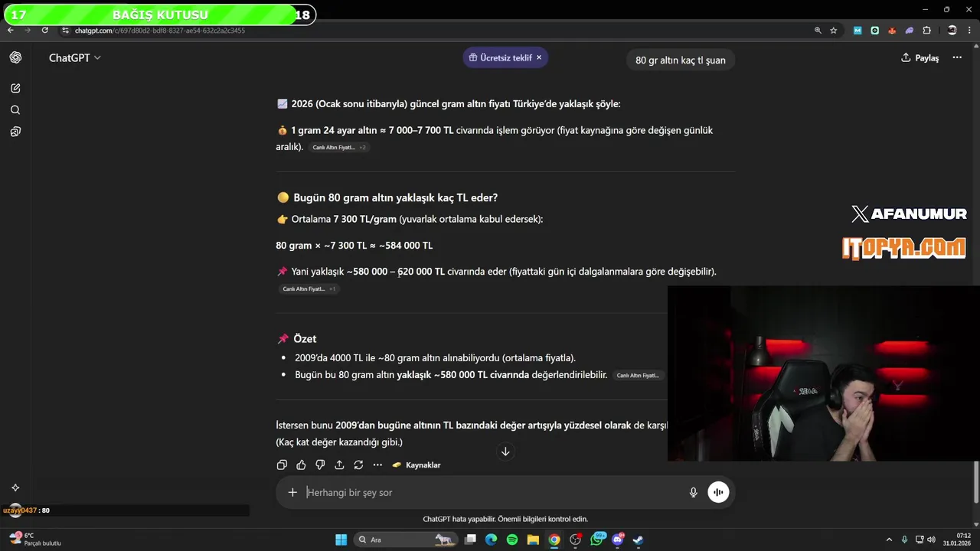Reload the page
980x551 pixels.
45,31
